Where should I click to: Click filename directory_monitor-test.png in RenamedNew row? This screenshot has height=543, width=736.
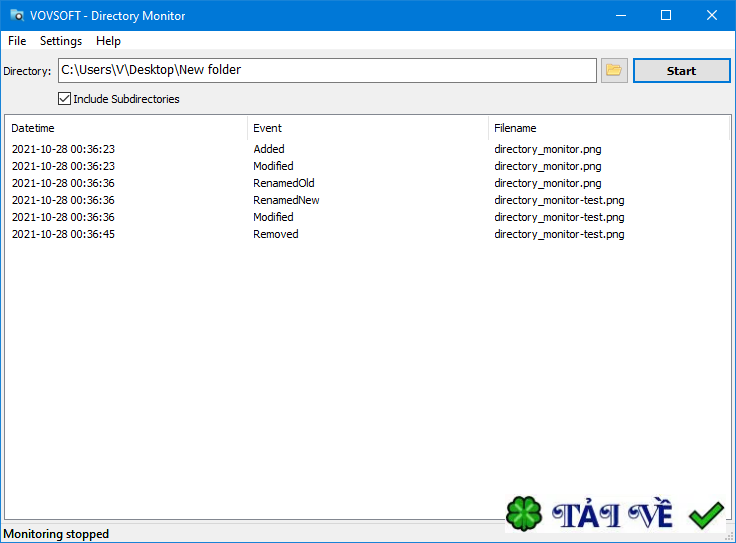559,200
